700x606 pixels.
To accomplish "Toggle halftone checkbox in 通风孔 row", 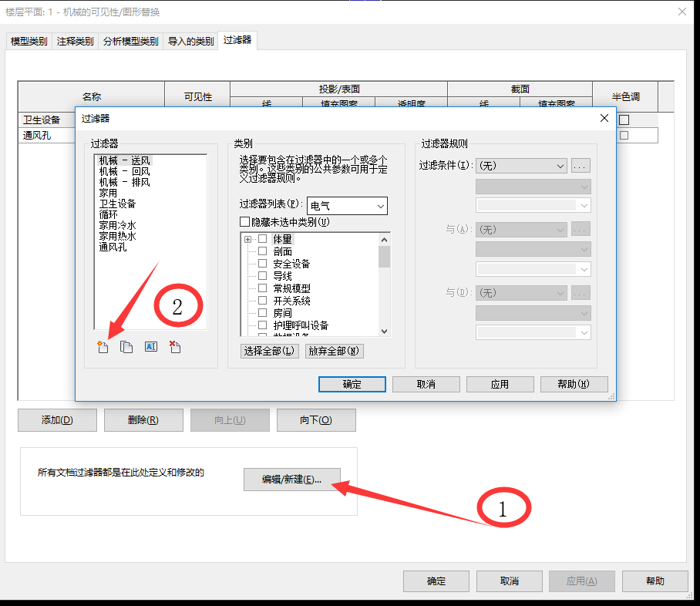I will pyautogui.click(x=624, y=136).
